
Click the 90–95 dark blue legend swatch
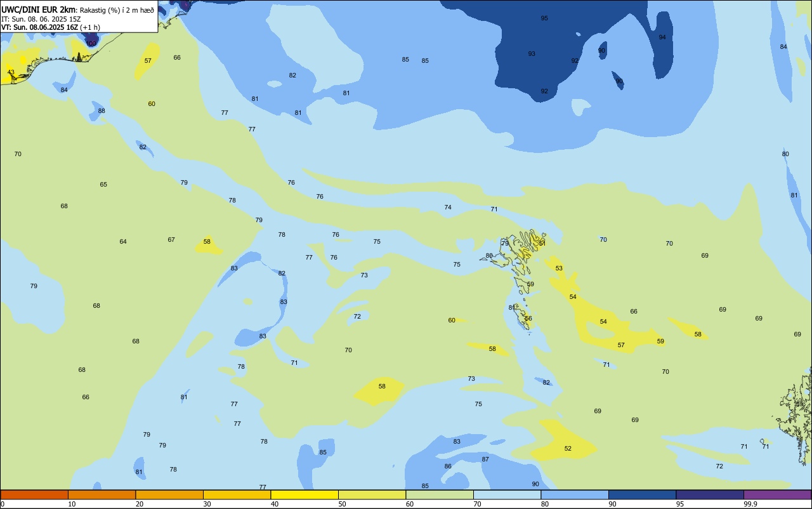tap(642, 494)
